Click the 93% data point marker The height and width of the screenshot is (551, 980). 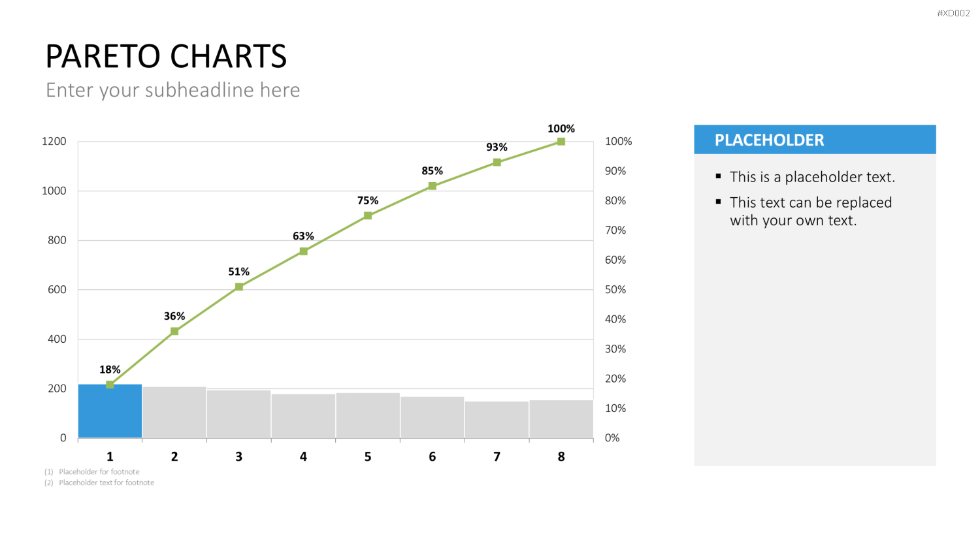(x=497, y=162)
